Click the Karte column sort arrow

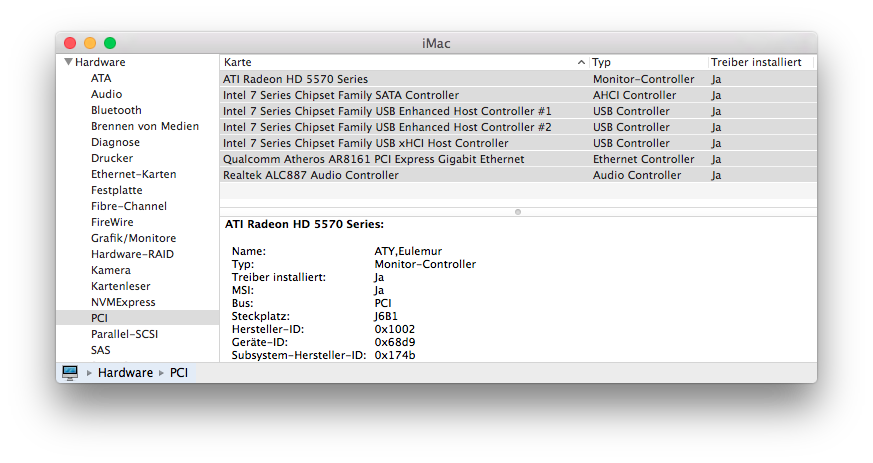[582, 62]
